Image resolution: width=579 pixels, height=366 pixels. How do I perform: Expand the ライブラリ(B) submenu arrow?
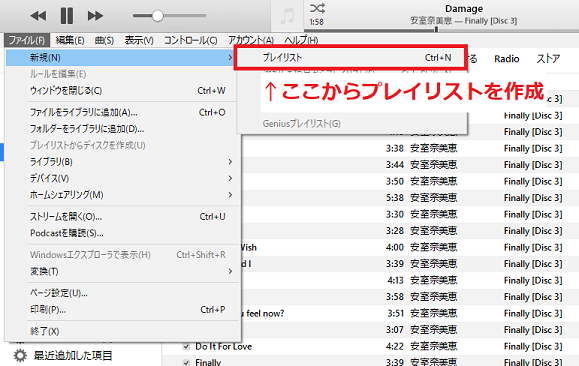[x=230, y=162]
